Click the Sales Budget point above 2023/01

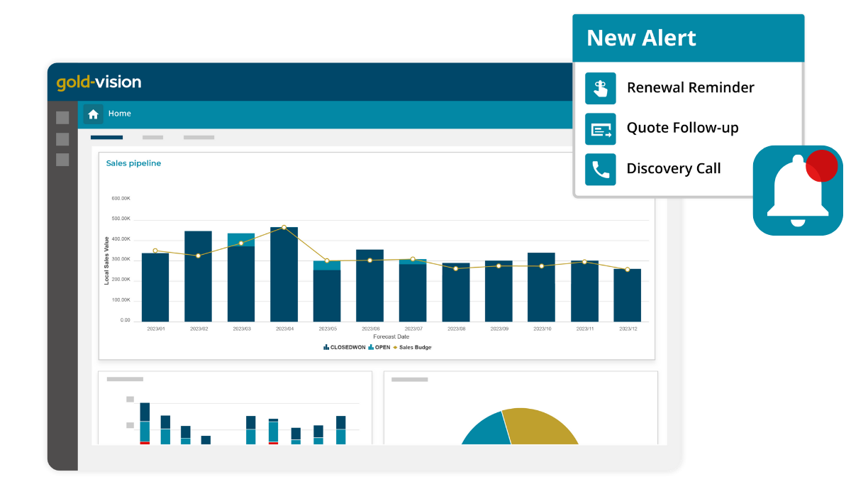tap(155, 251)
